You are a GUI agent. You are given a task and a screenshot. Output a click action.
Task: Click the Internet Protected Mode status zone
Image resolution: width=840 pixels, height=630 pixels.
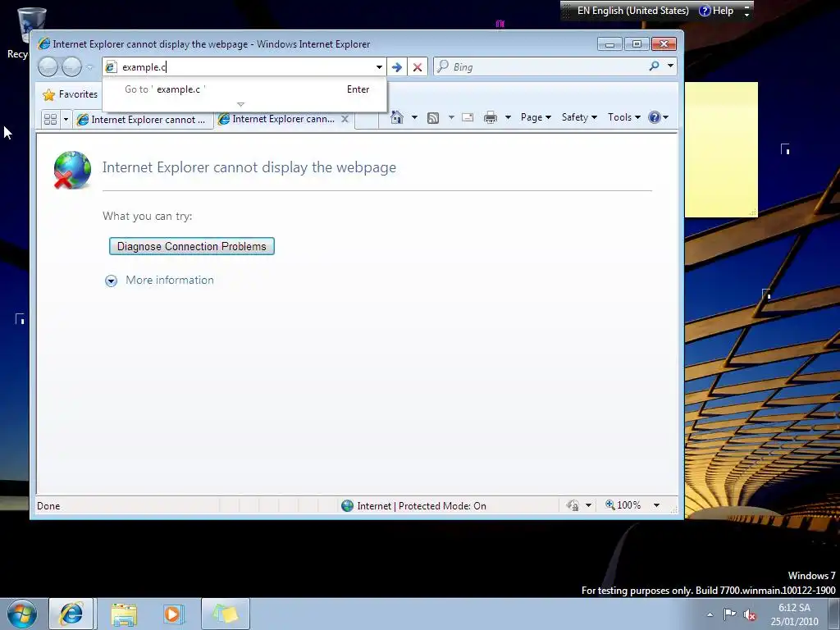pos(413,505)
